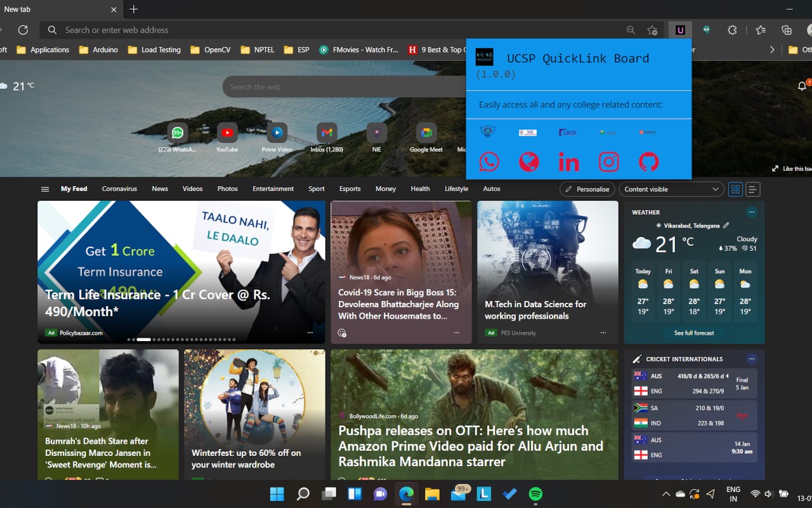Image resolution: width=812 pixels, height=508 pixels.
Task: Select the My Feed tab
Action: point(74,189)
